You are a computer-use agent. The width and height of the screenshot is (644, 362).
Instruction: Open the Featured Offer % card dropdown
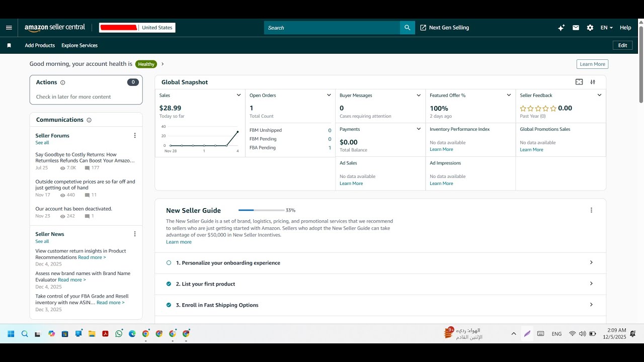point(509,95)
